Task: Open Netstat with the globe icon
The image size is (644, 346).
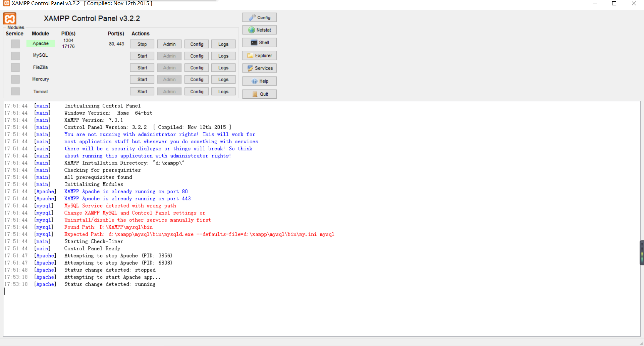Action: tap(260, 30)
